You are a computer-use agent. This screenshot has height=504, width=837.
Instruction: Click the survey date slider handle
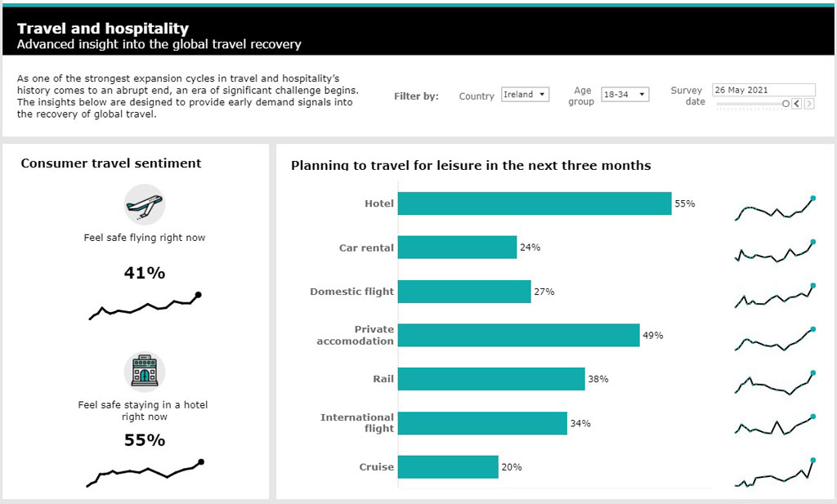coord(786,104)
